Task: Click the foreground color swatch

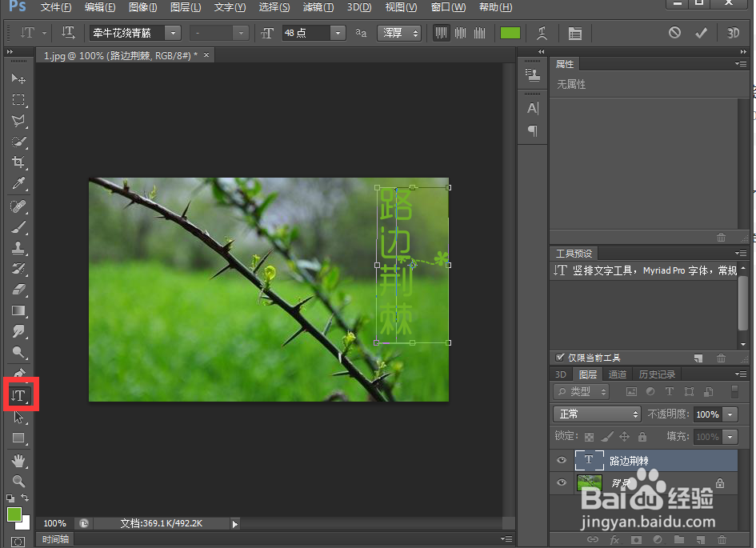Action: (14, 514)
